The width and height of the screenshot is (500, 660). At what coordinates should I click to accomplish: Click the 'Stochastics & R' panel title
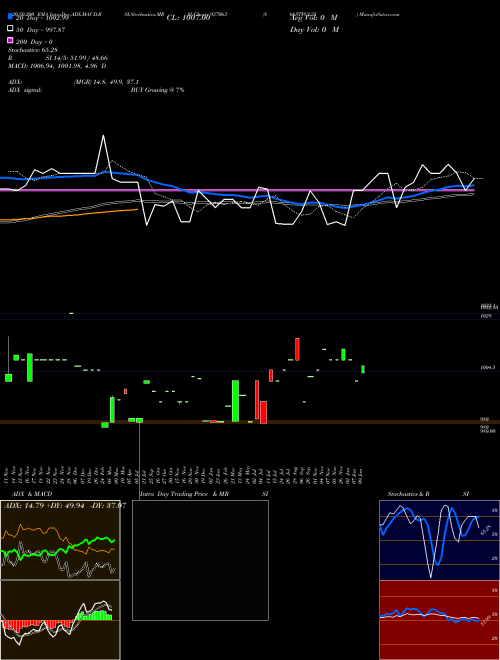[408, 494]
